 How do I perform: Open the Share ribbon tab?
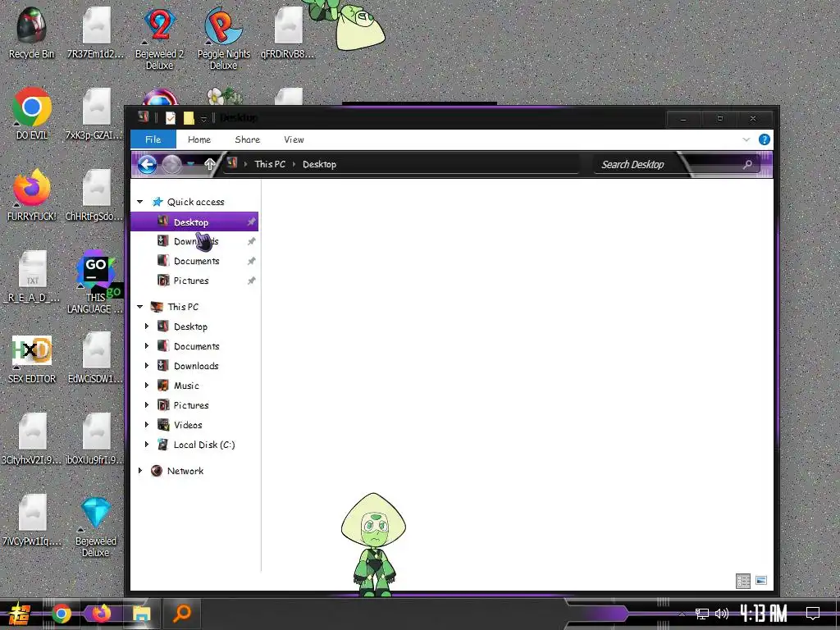[x=248, y=139]
